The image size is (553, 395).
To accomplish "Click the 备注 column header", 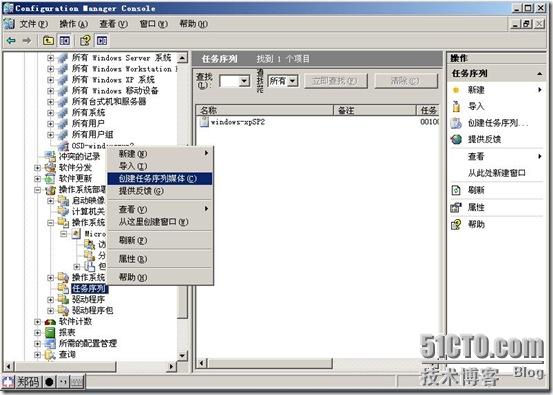I will 375,110.
